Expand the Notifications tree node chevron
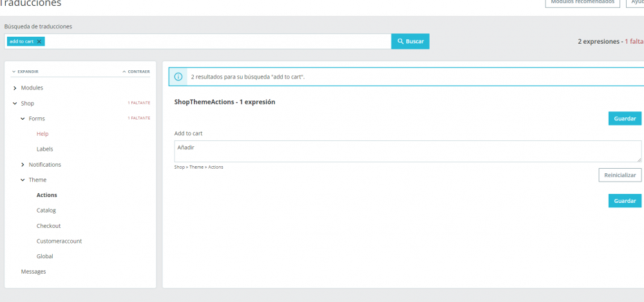The height and width of the screenshot is (302, 644). point(23,165)
